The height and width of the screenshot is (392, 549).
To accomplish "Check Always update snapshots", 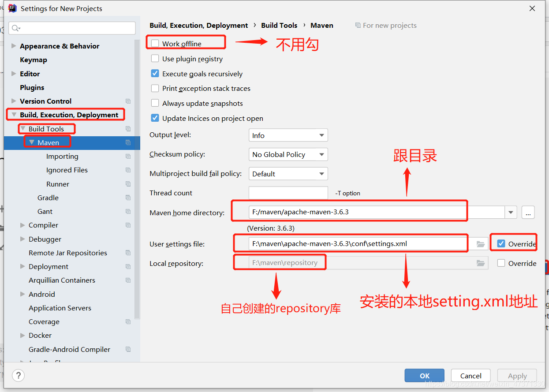I will point(155,103).
